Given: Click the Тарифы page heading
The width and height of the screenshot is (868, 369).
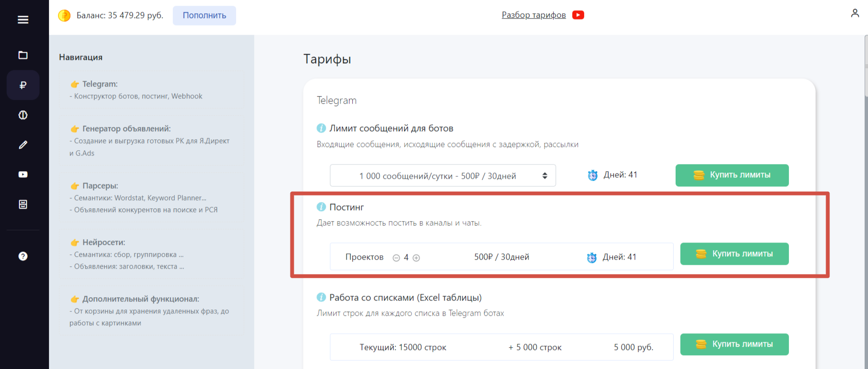Looking at the screenshot, I should point(327,59).
